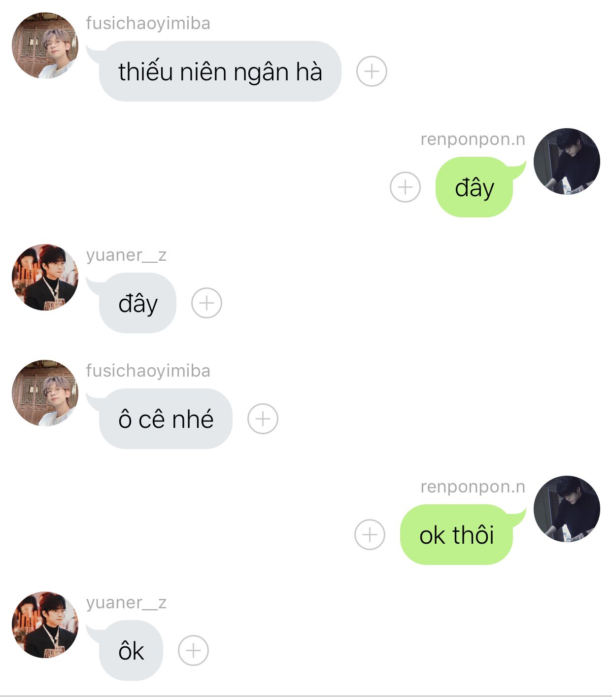Select the "ô cê nhé" message bubble
Viewport: 612px width, 700px height.
[x=166, y=419]
